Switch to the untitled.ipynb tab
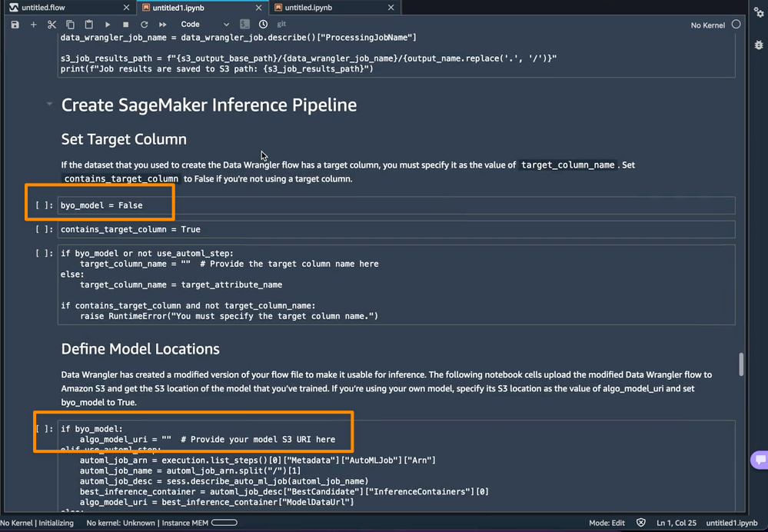 tap(334, 8)
